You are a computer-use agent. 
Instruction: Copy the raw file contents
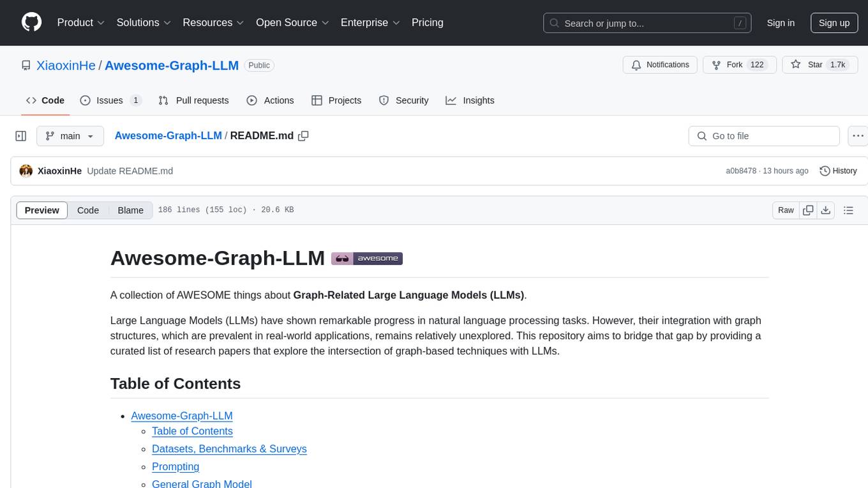tap(808, 210)
